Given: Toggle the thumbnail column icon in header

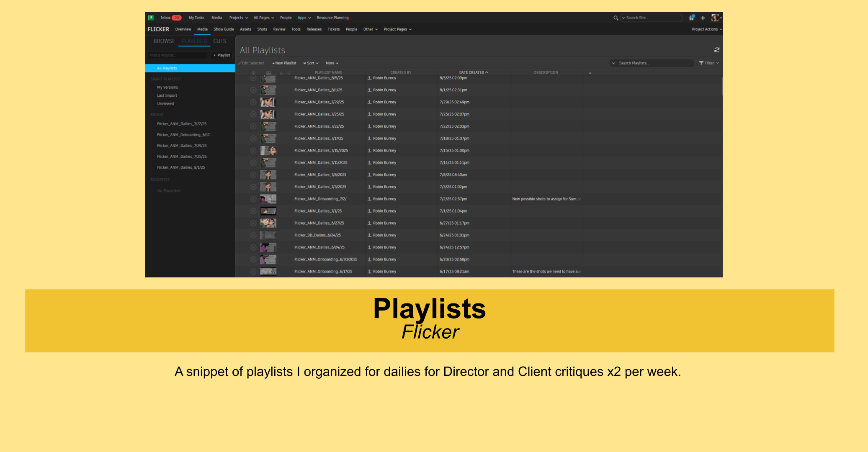Looking at the screenshot, I should tap(268, 72).
